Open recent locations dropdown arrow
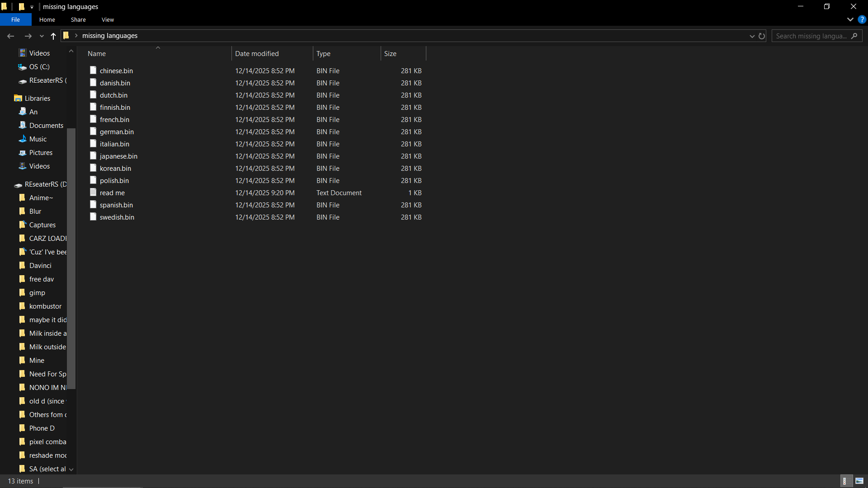868x488 pixels. pyautogui.click(x=42, y=36)
